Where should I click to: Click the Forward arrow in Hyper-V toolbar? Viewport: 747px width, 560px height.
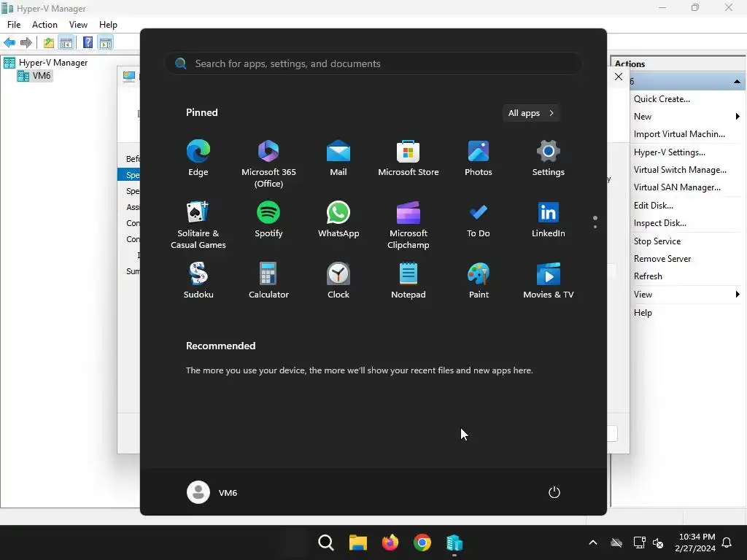[x=26, y=43]
